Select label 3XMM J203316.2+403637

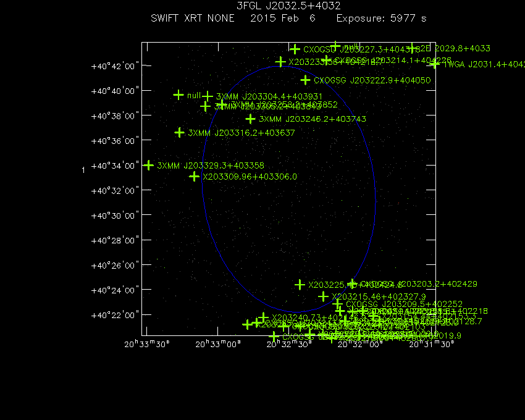[x=241, y=133]
